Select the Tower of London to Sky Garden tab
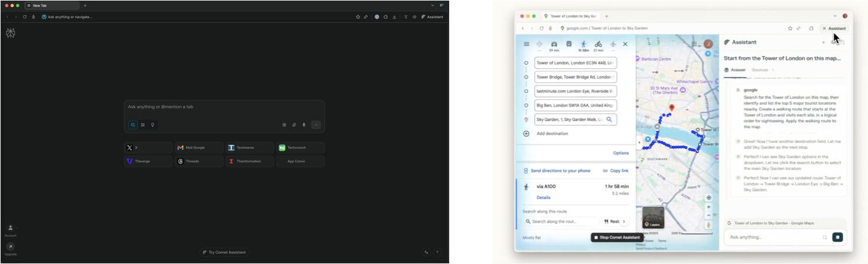 point(570,16)
